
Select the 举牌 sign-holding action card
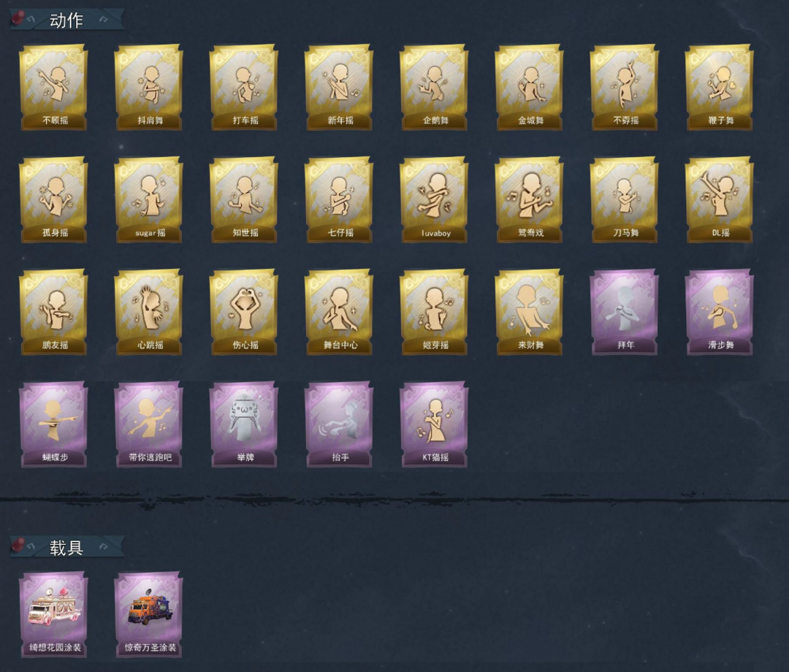tap(244, 424)
